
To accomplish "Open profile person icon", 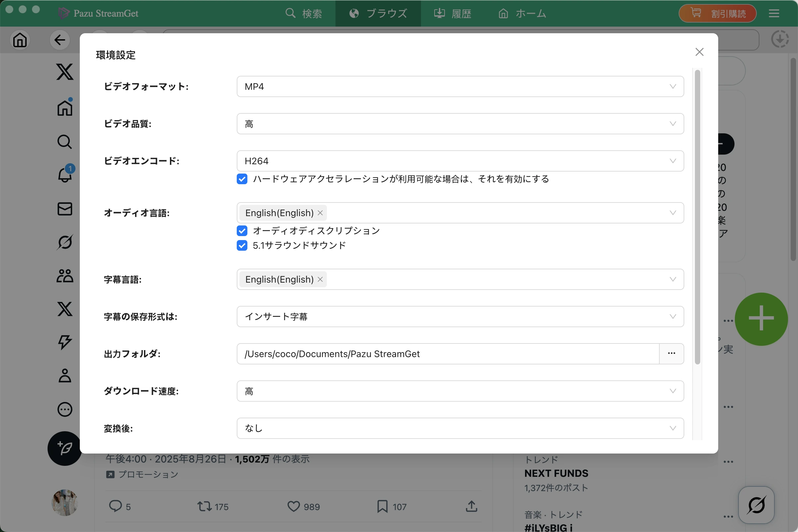I will tap(65, 375).
